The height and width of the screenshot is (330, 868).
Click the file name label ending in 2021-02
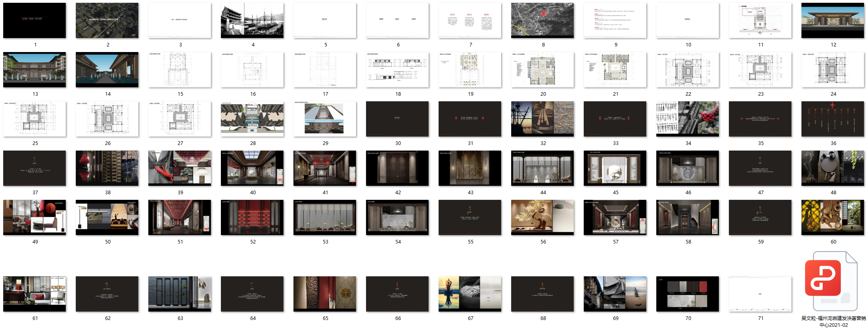tap(833, 322)
